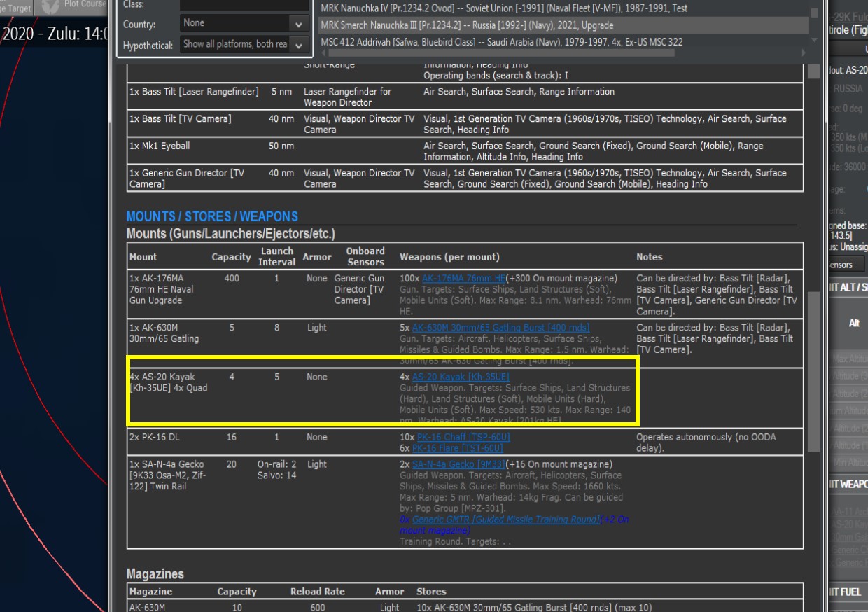Viewport: 868px width, 612px height.
Task: Open the Country dropdown showing None
Action: [x=244, y=23]
